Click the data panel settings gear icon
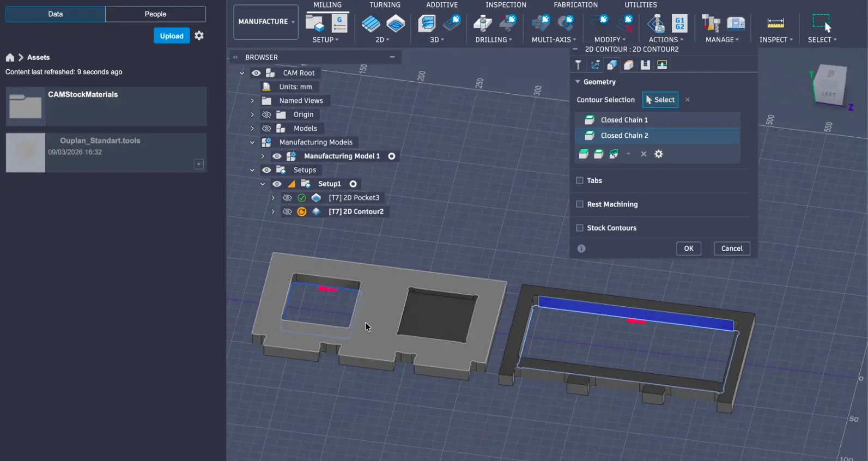 (199, 35)
